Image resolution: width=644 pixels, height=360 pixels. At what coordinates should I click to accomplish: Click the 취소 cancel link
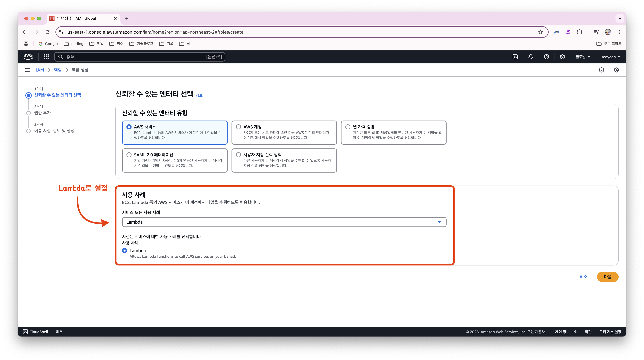pos(583,277)
